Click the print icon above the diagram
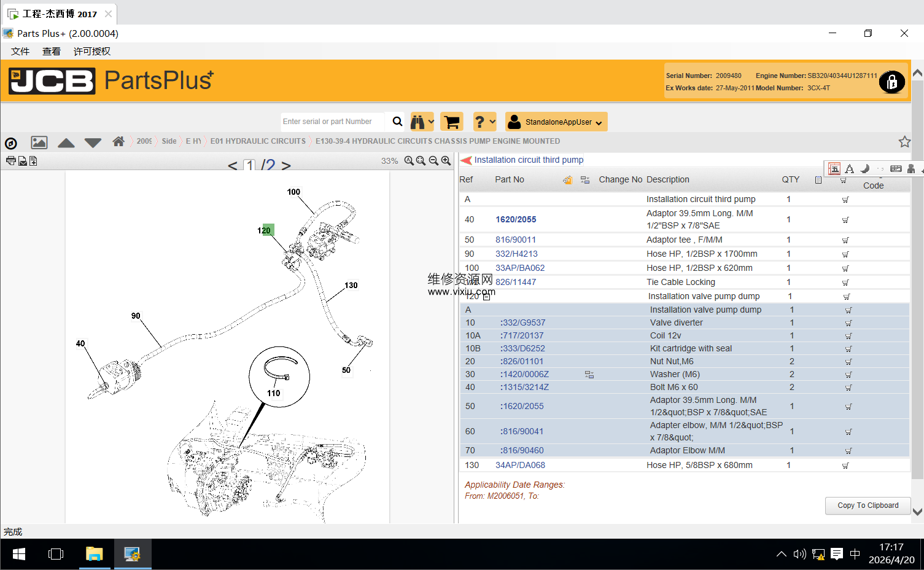 pyautogui.click(x=10, y=161)
